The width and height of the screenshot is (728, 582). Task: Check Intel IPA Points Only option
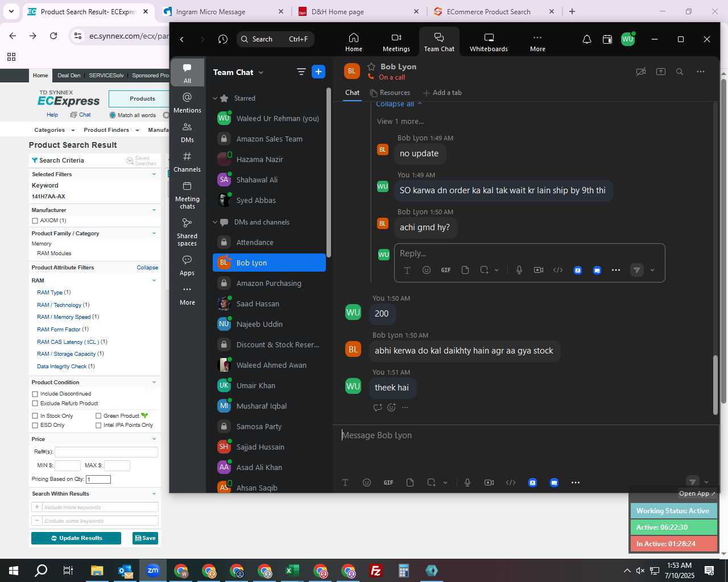click(98, 425)
